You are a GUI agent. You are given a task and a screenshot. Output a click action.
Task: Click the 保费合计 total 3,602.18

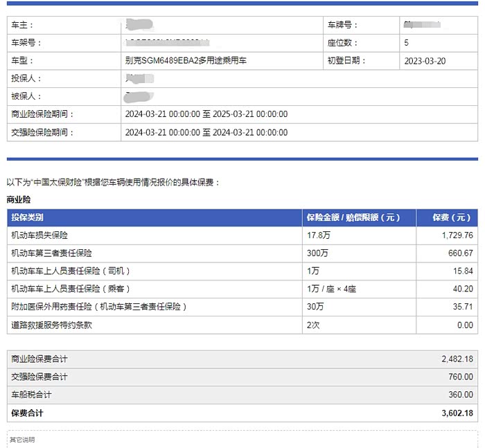click(x=456, y=413)
